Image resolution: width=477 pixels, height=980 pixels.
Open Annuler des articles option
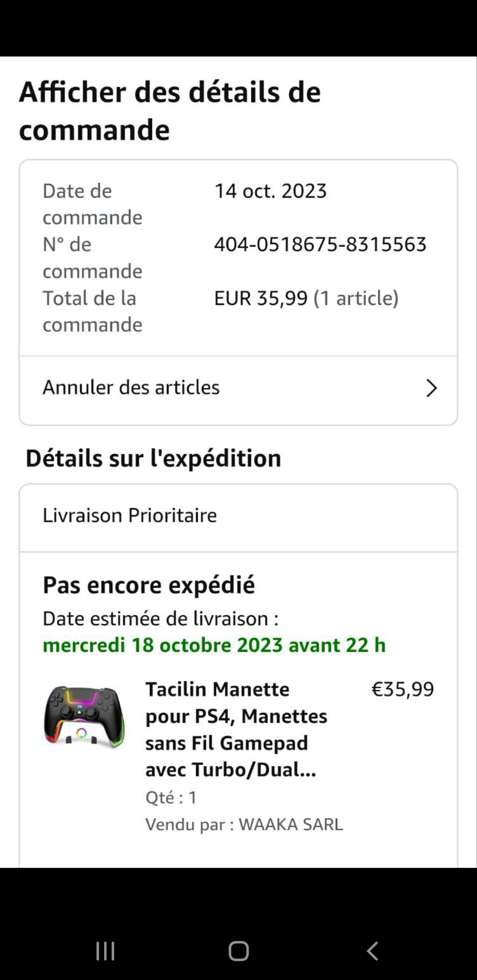(131, 388)
